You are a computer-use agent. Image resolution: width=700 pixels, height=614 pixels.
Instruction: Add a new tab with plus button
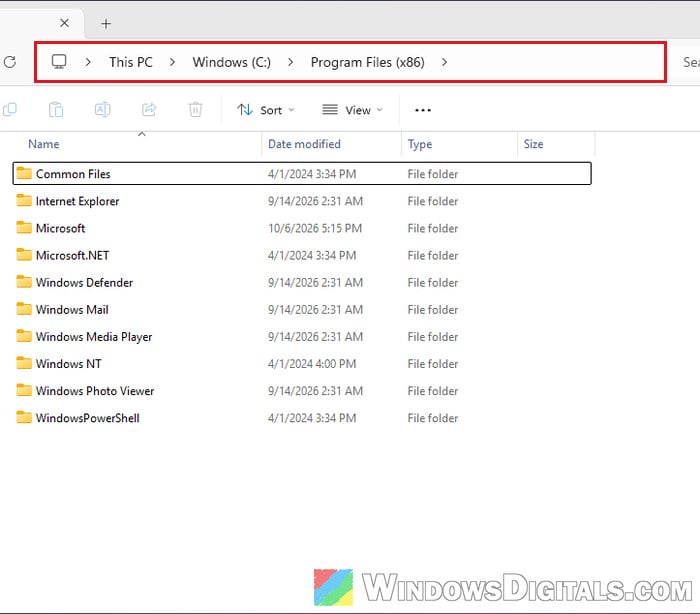click(x=106, y=24)
